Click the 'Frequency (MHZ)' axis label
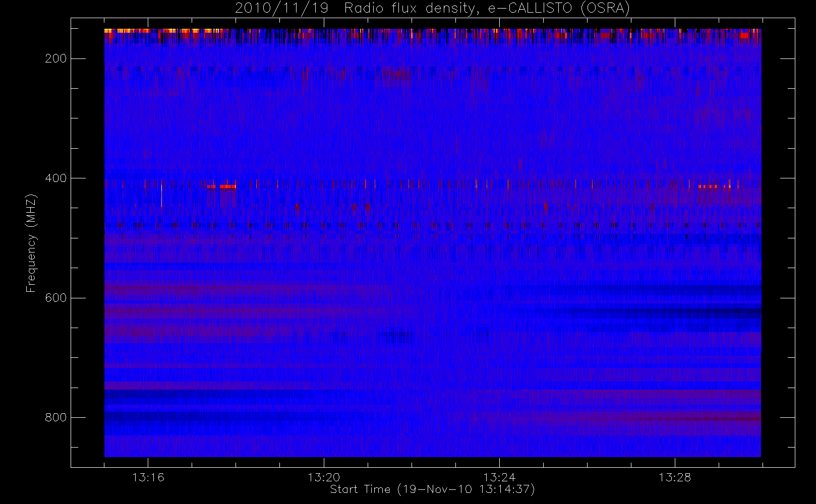 tap(31, 243)
